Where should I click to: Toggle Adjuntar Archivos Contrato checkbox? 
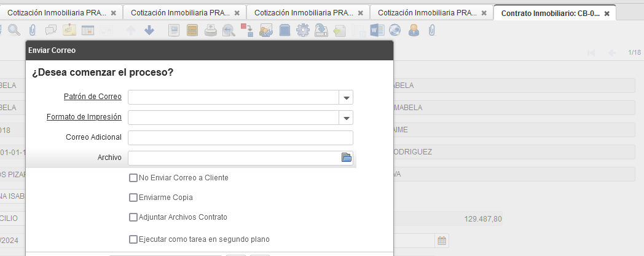point(133,217)
